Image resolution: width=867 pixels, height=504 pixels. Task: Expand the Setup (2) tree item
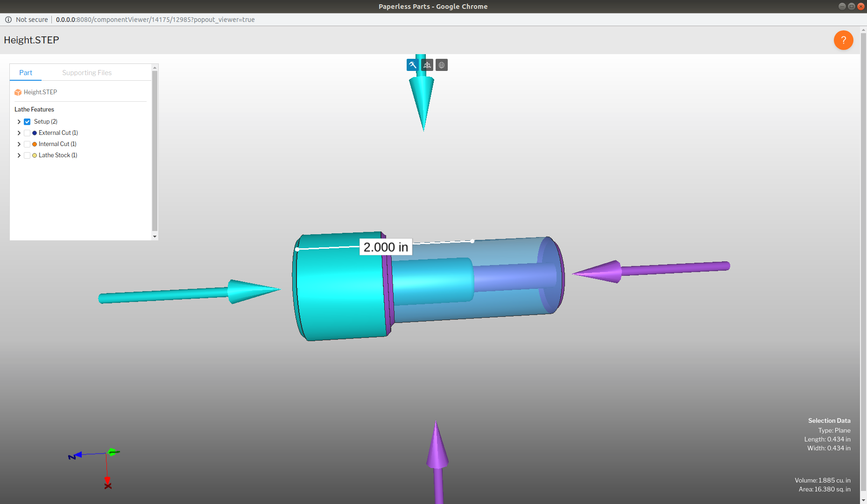click(x=19, y=121)
